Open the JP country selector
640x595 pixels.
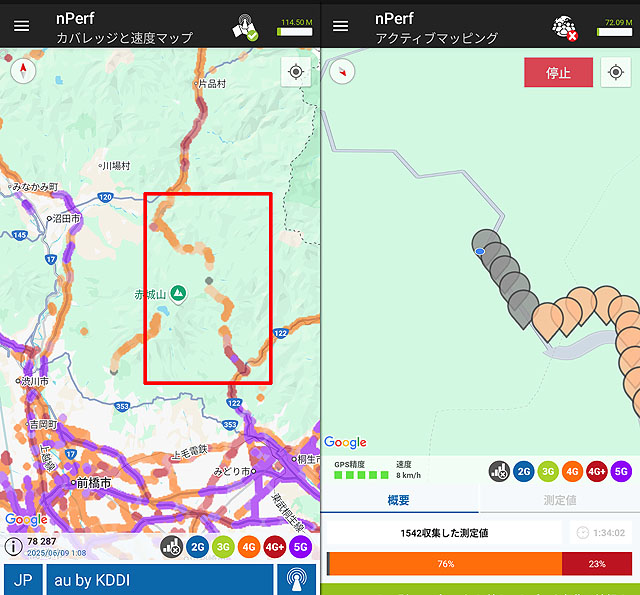22,580
